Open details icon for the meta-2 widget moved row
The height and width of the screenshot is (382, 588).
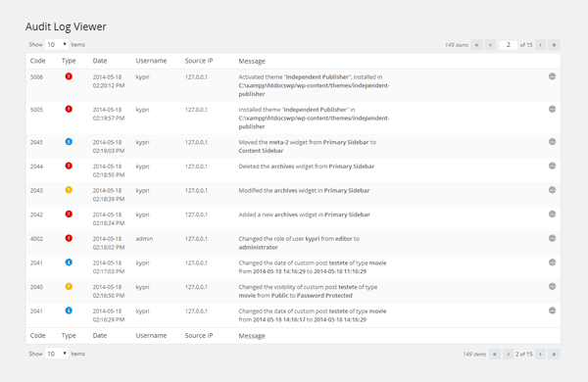552,142
